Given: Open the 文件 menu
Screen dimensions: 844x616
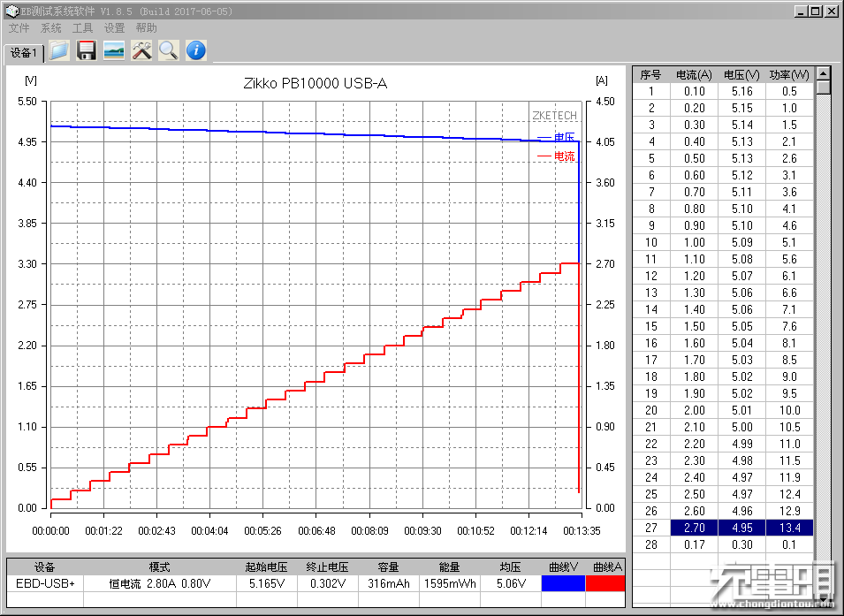Looking at the screenshot, I should point(19,28).
